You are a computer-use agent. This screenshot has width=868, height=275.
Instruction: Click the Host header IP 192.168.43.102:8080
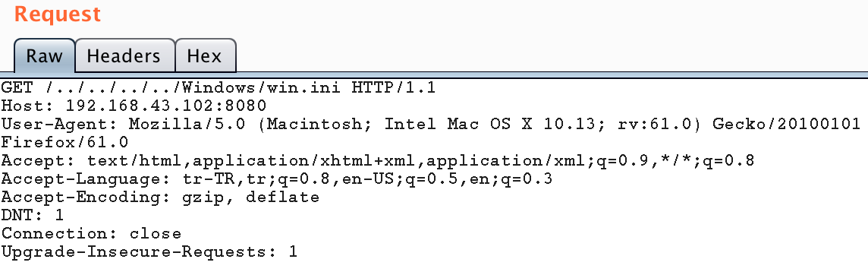tap(166, 106)
